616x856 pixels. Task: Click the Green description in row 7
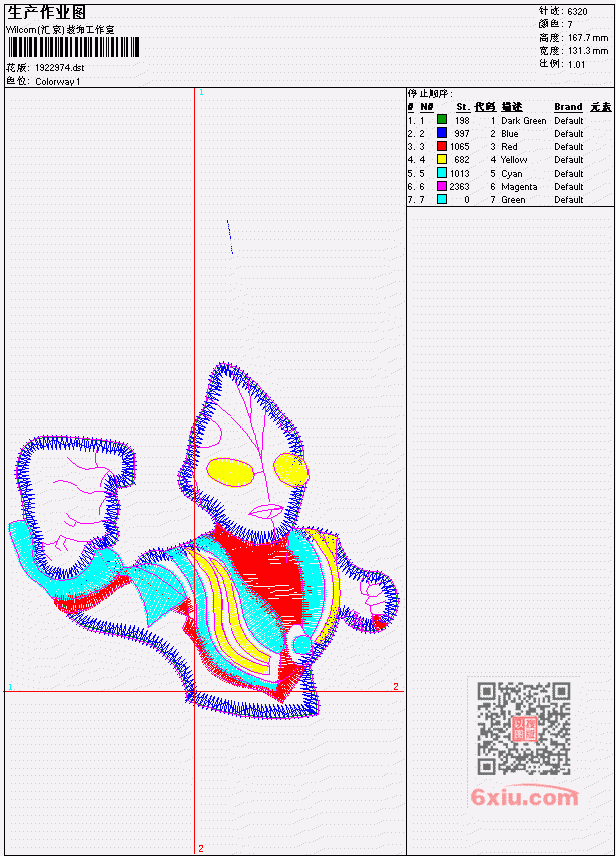tap(513, 200)
